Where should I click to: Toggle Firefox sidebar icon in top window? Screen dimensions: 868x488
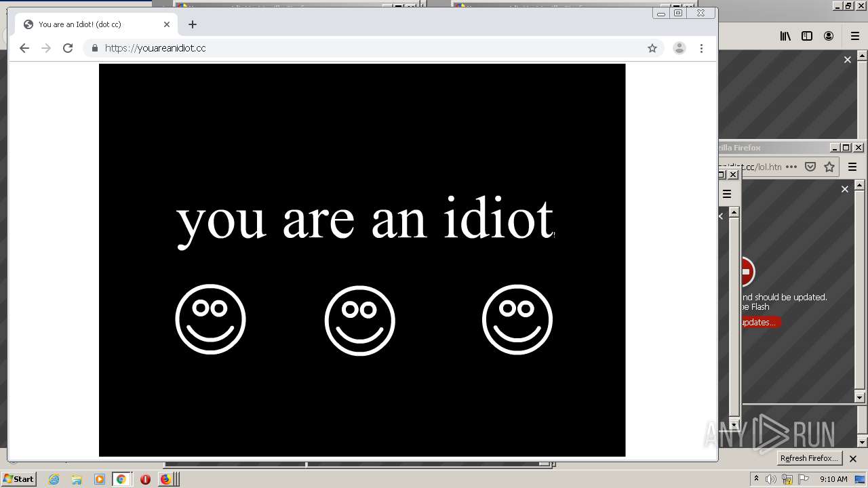coord(807,37)
